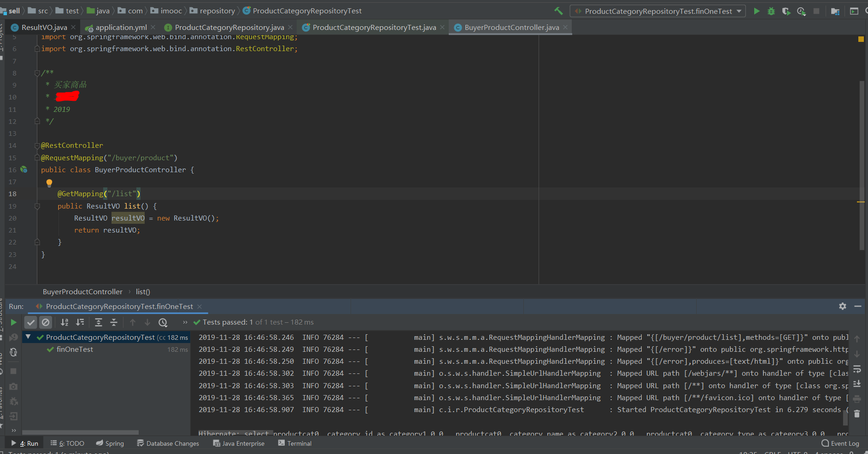Expand the Run sidebar's more actions chevron

tap(13, 431)
